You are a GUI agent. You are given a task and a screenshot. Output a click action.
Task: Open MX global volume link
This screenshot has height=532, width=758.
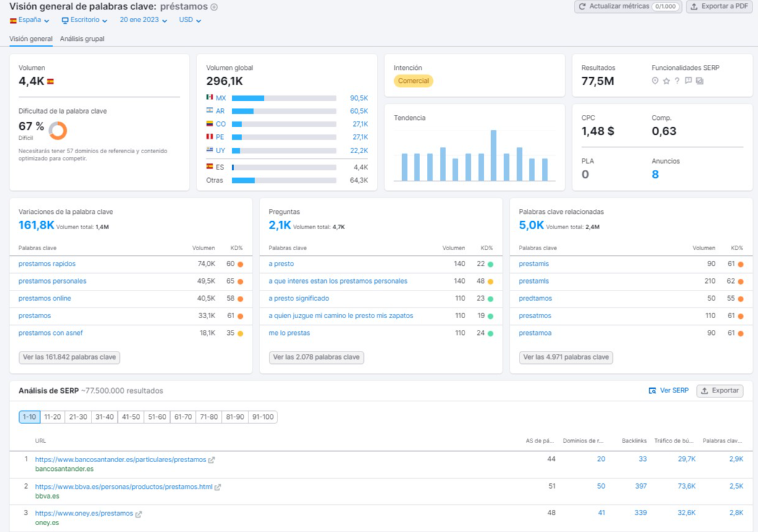coord(221,98)
